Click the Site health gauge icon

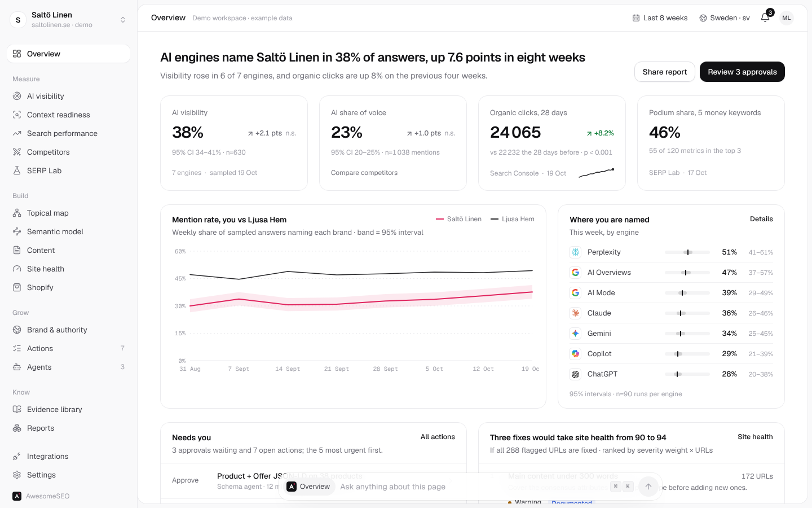point(17,269)
